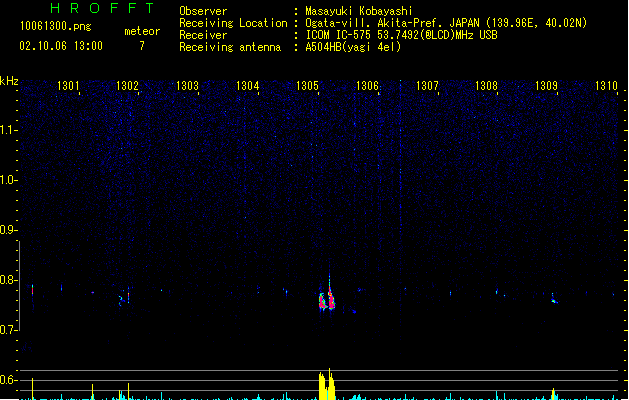Click the 1304 time marker
This screenshot has height=400, width=629.
248,86
